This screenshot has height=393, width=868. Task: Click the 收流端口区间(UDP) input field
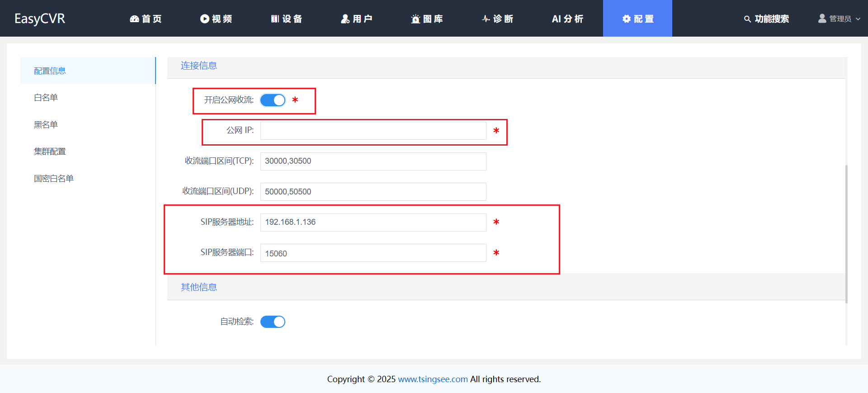[373, 192]
